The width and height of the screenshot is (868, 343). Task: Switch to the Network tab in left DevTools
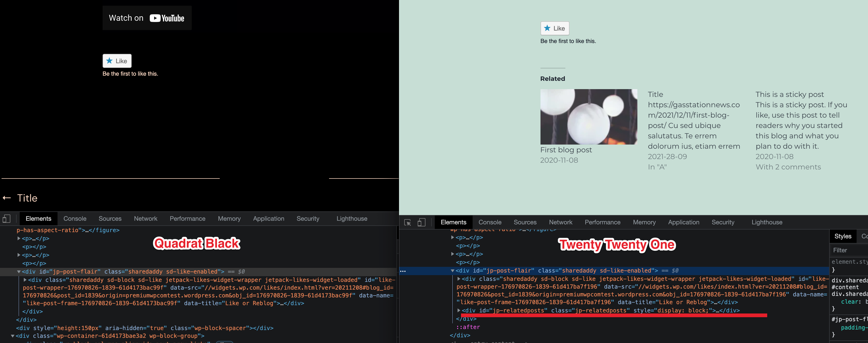point(146,218)
